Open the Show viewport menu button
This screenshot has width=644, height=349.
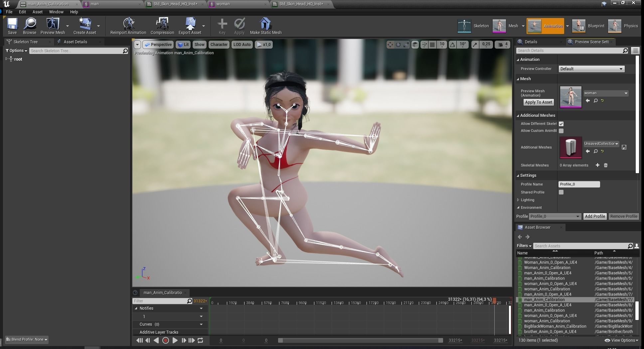tap(199, 45)
